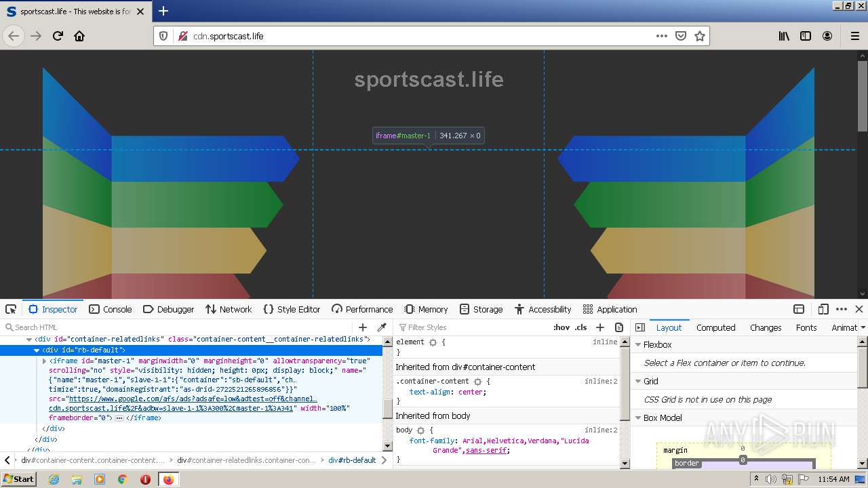Select div#container-relatedlinks breadcrumb
This screenshot has height=488, width=868.
click(247, 460)
